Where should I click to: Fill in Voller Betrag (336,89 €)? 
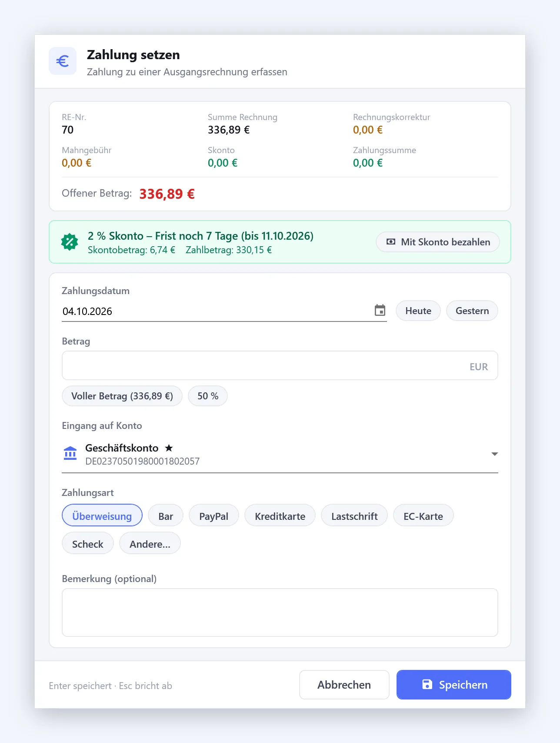click(122, 396)
